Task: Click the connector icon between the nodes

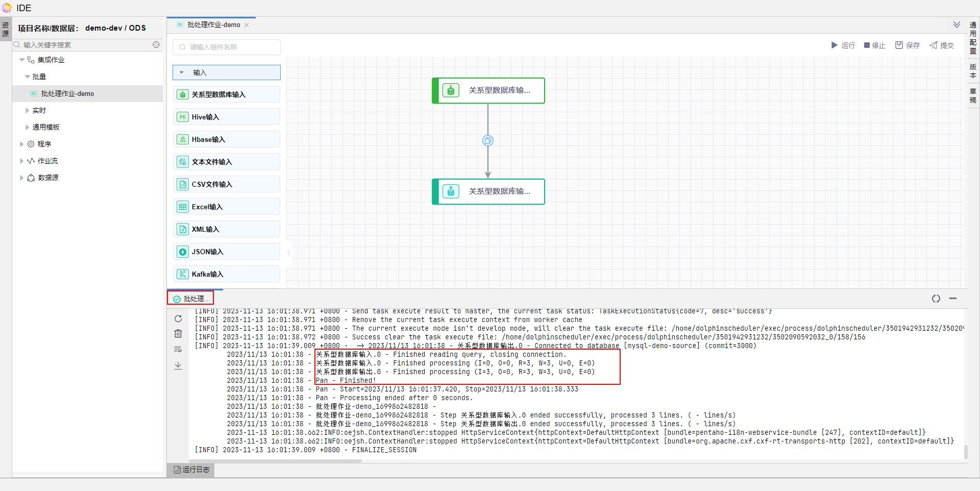Action: click(488, 141)
